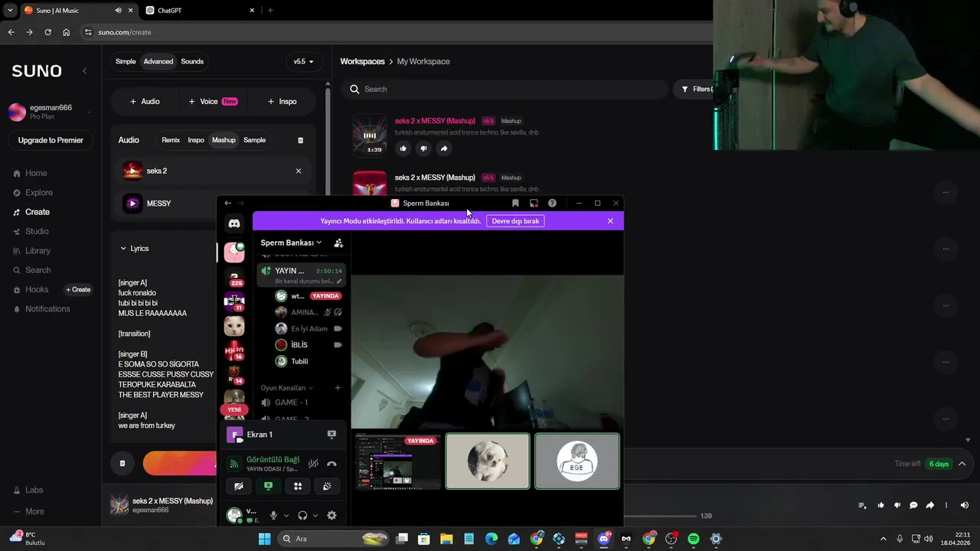Viewport: 980px width, 551px height.
Task: Expand Time left credits panel
Action: click(962, 464)
